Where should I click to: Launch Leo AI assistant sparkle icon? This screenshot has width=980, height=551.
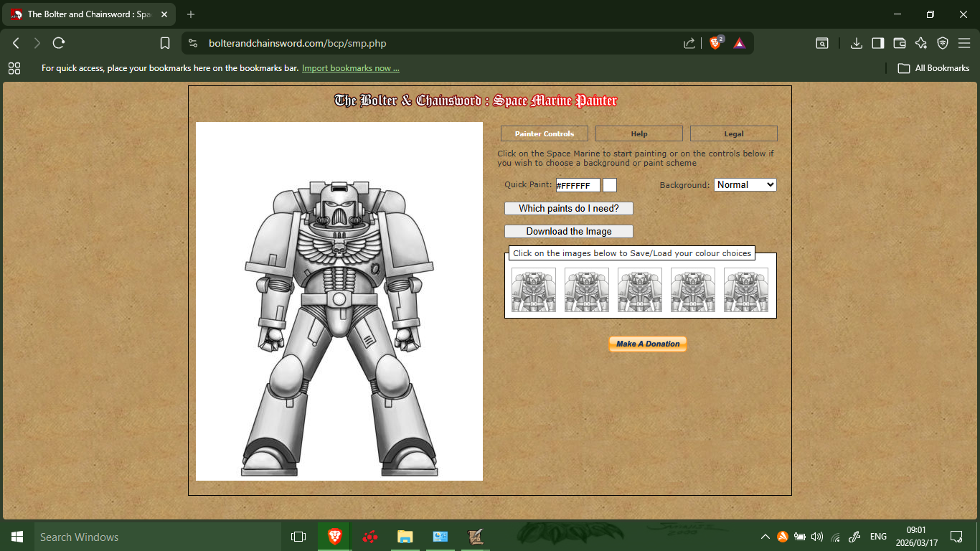point(921,43)
